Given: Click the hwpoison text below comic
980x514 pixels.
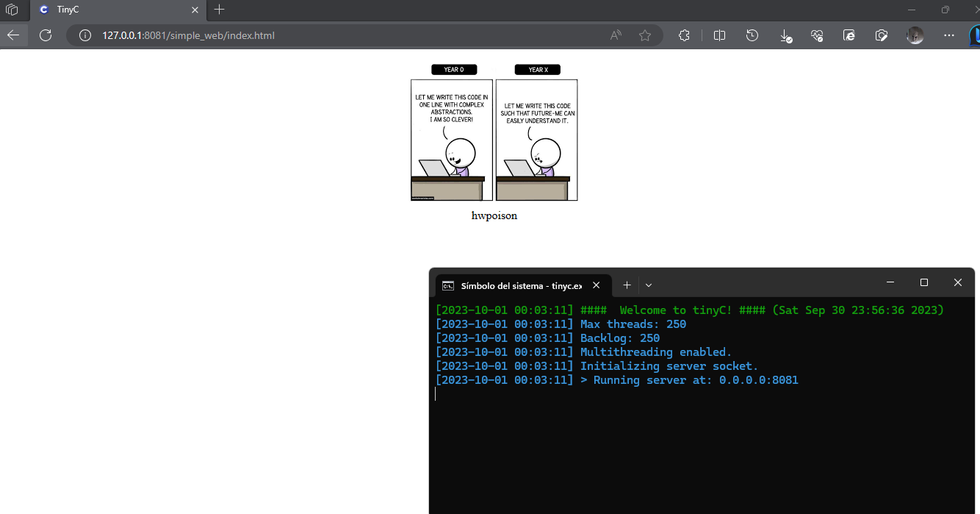Looking at the screenshot, I should click(494, 215).
